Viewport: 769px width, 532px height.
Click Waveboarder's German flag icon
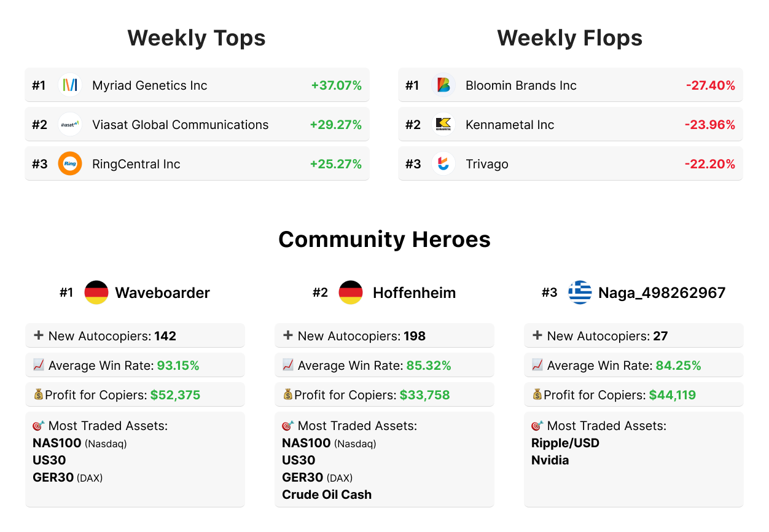tap(96, 292)
